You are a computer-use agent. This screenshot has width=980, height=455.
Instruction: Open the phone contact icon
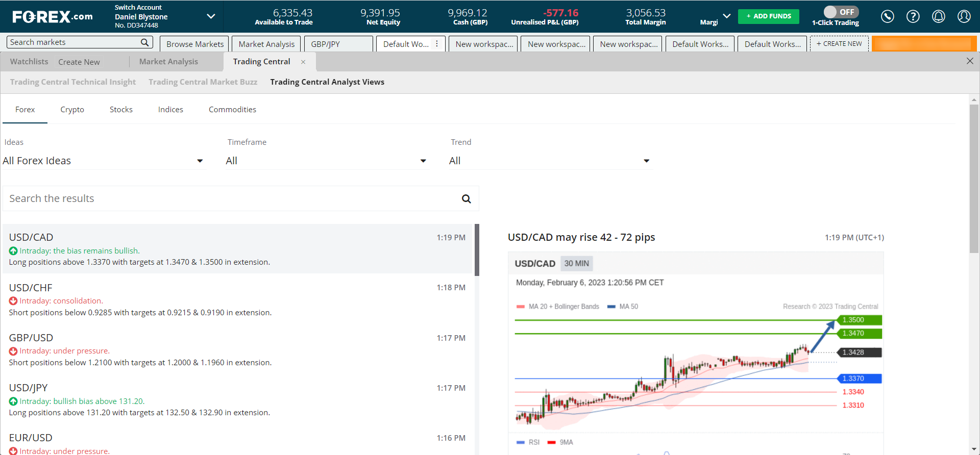[x=888, y=16]
